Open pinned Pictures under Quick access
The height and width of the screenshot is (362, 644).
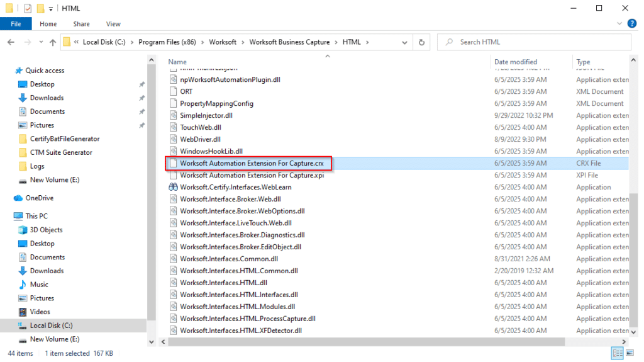pyautogui.click(x=42, y=125)
